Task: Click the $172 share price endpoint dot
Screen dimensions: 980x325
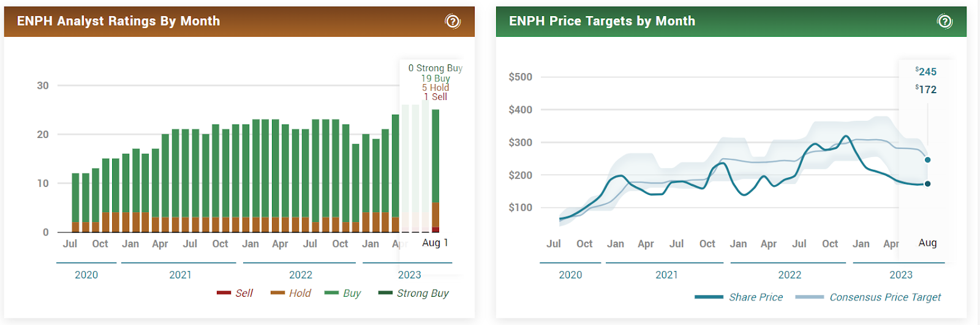Action: (x=927, y=184)
